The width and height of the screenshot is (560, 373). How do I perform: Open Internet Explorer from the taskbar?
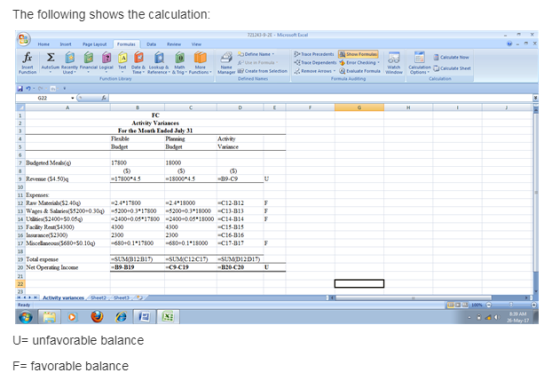[121, 317]
